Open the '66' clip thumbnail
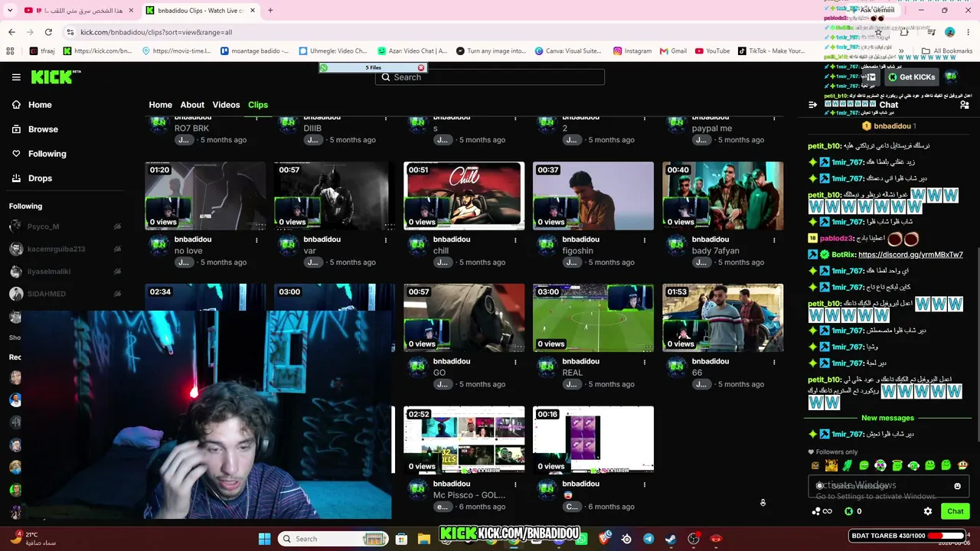The height and width of the screenshot is (551, 980). click(723, 318)
